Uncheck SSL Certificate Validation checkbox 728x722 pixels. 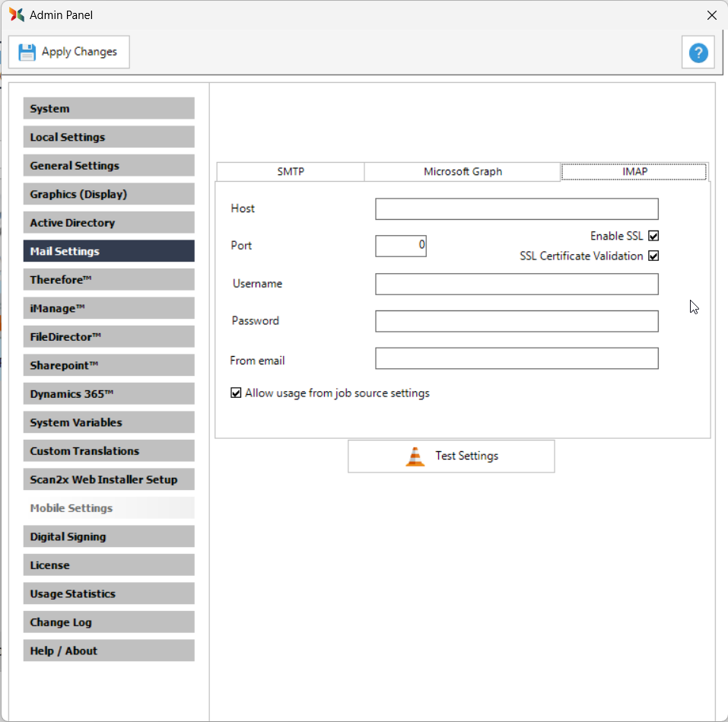point(653,256)
